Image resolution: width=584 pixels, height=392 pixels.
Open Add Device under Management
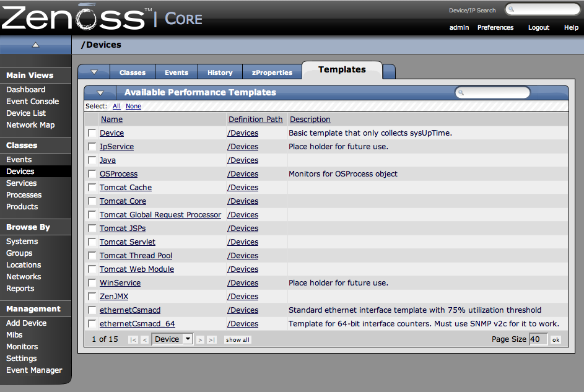click(27, 323)
